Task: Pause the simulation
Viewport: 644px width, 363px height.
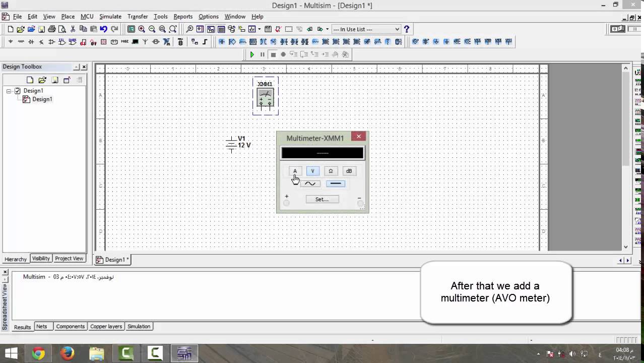Action: (x=263, y=54)
